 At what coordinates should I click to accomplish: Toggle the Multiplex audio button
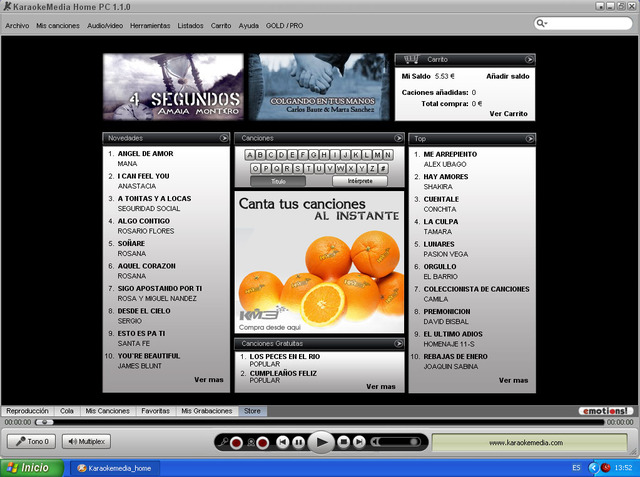point(86,441)
